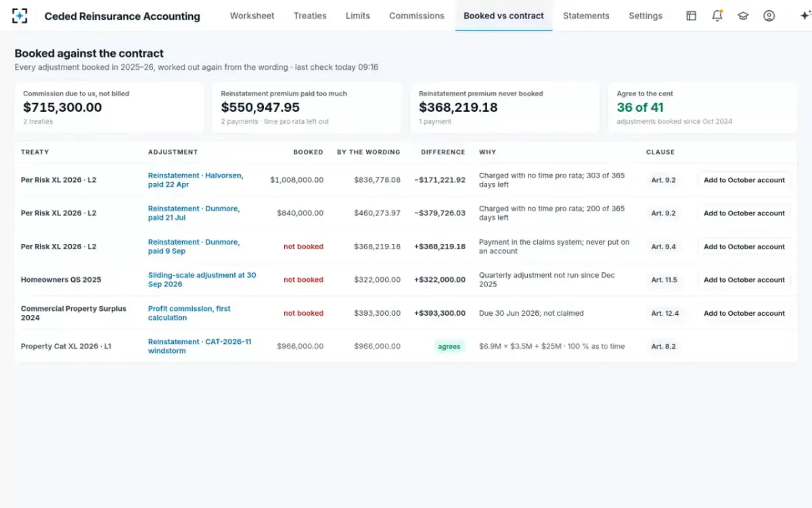This screenshot has width=812, height=508.
Task: Add Dunmore 9 Sep payment to October account
Action: tap(744, 247)
